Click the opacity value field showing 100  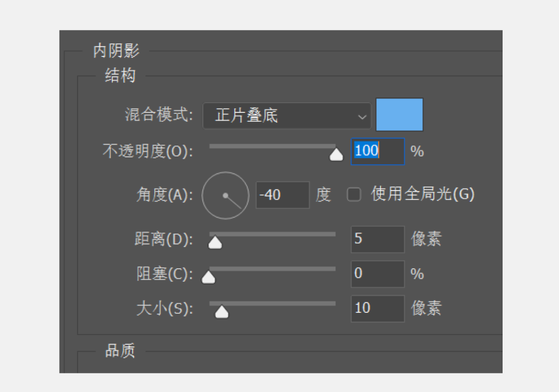[x=377, y=151]
